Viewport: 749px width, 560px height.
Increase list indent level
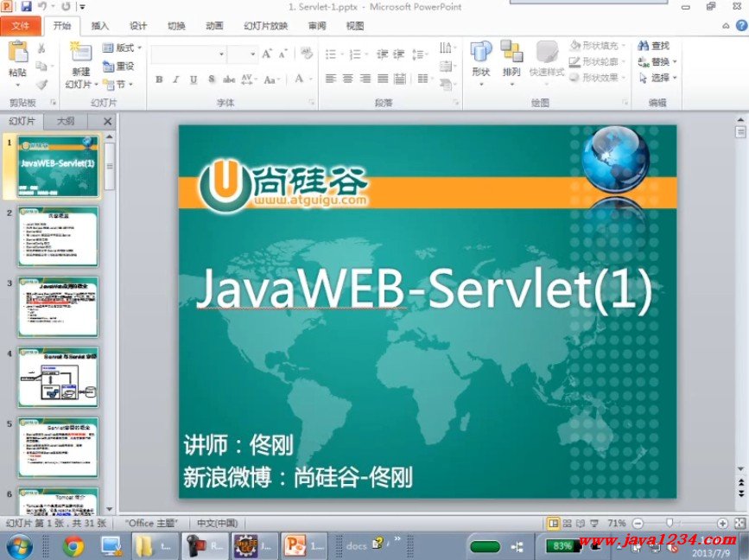[399, 54]
